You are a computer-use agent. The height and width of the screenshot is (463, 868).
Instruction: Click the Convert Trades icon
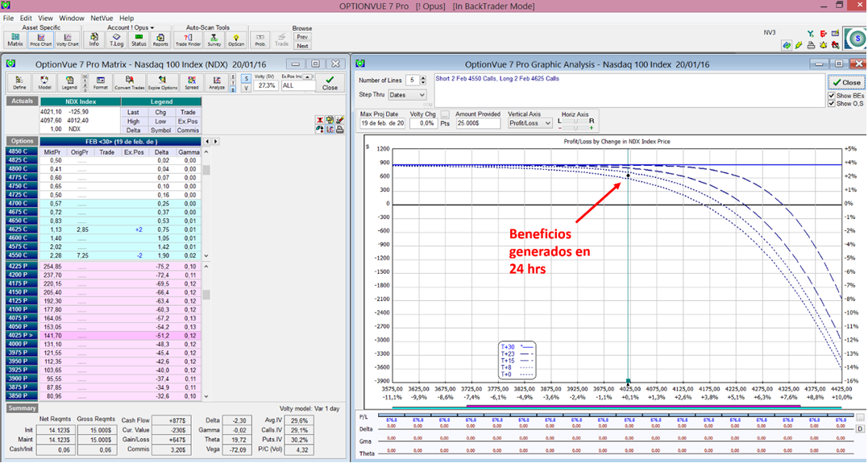click(x=128, y=82)
